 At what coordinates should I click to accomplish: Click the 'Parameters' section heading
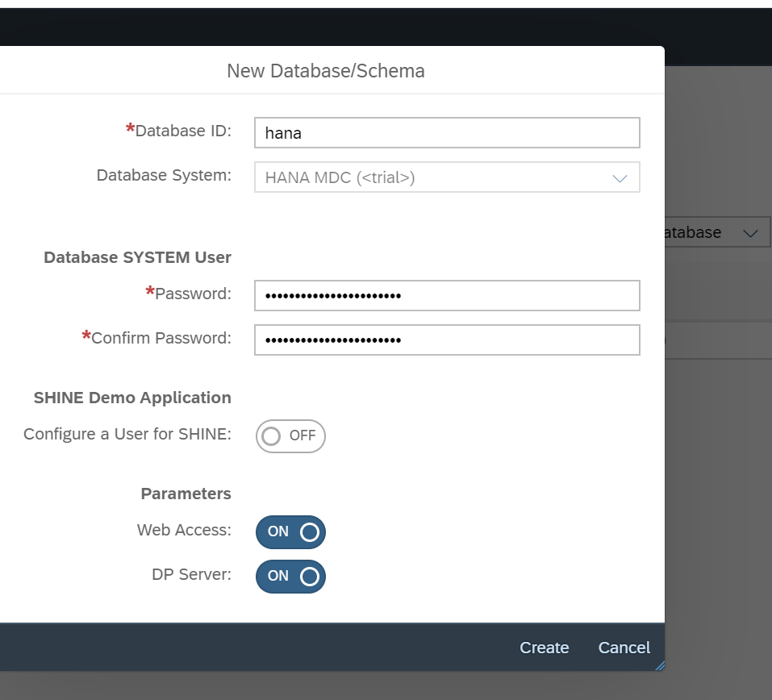click(186, 494)
